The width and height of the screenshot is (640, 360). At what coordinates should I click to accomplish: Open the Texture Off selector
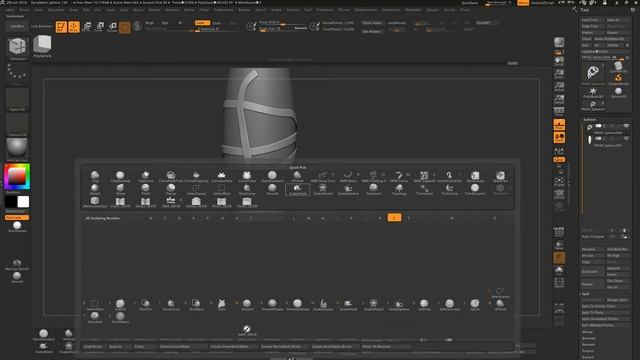click(x=17, y=124)
